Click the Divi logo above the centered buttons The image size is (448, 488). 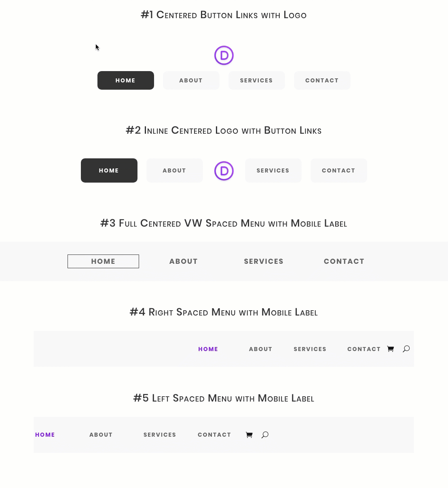pyautogui.click(x=224, y=55)
